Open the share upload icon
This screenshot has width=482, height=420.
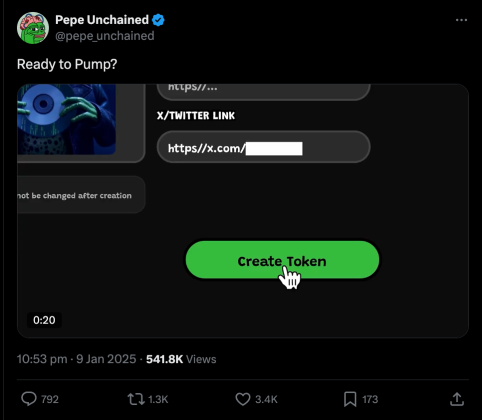click(457, 399)
